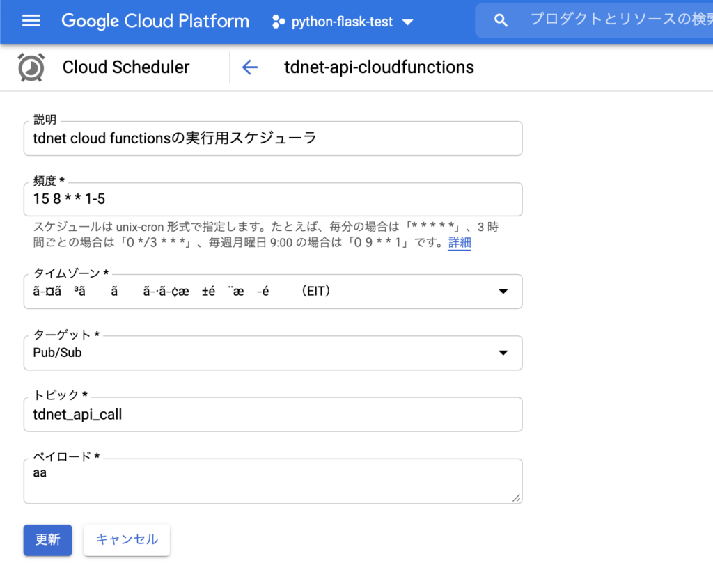Click the キャンセル cancel button
The height and width of the screenshot is (588, 713).
[127, 540]
